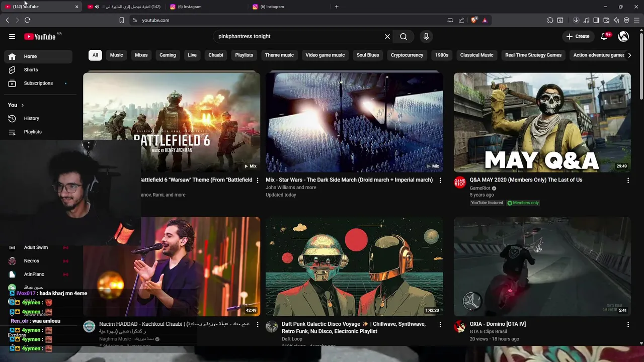The image size is (644, 362).
Task: Select the Music filter chip
Action: coord(116,55)
